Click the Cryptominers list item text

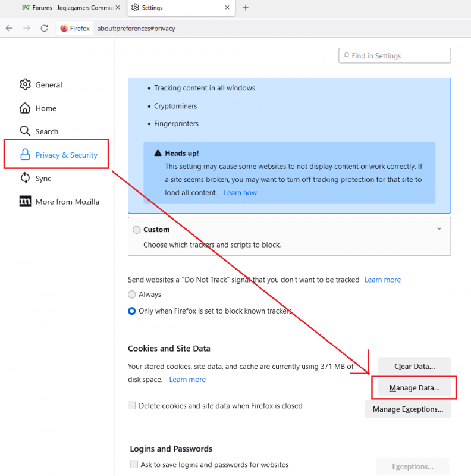[175, 106]
